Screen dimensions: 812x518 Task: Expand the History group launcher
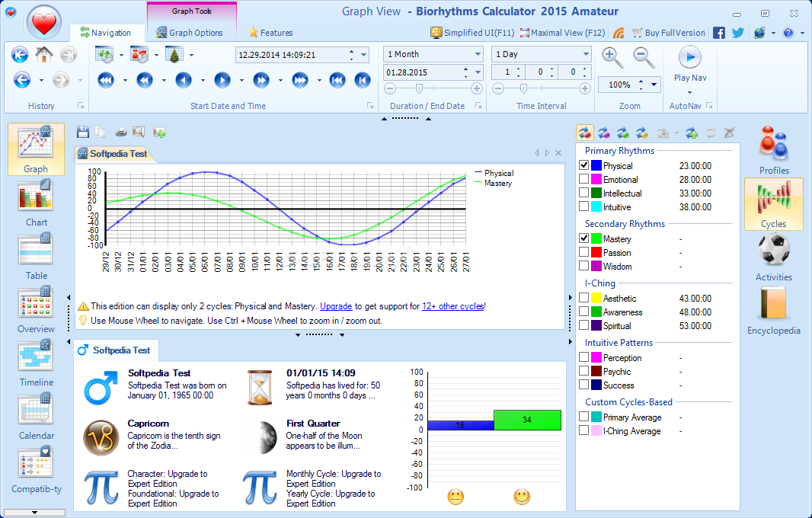pos(81,105)
